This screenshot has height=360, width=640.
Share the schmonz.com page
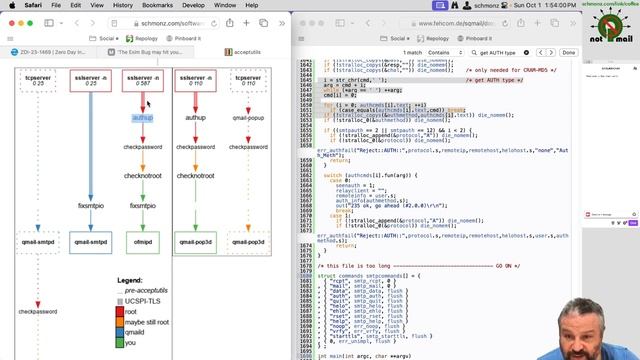pos(230,23)
